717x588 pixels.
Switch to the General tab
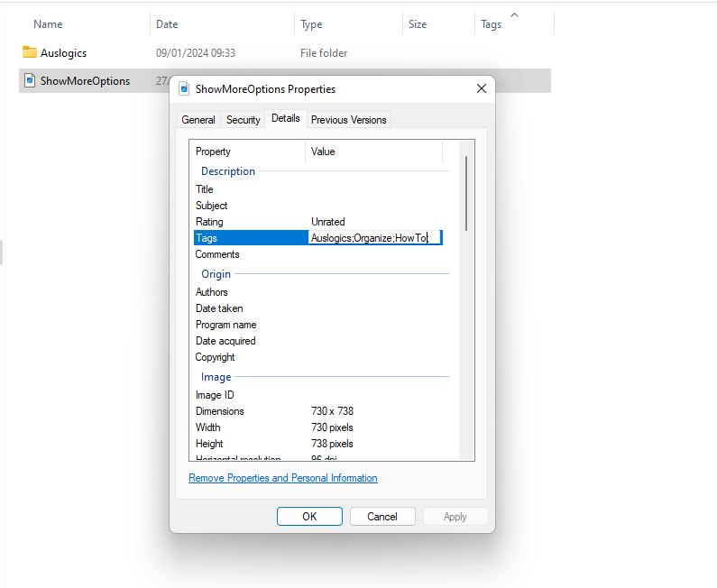click(198, 120)
